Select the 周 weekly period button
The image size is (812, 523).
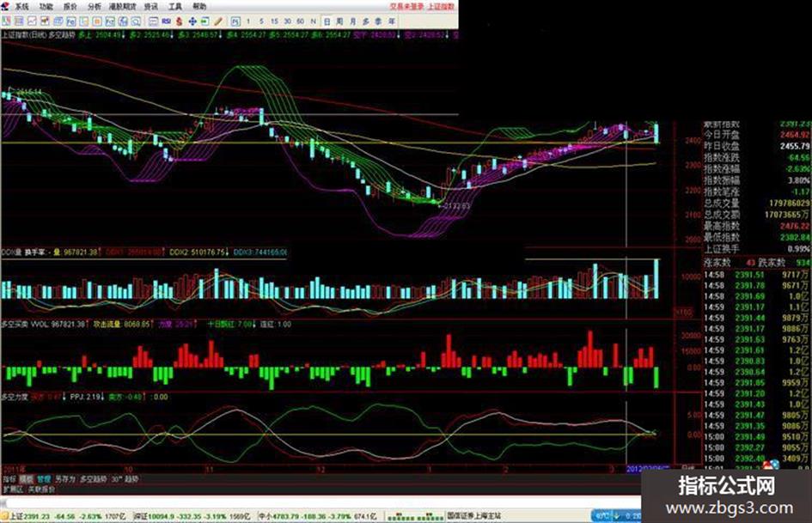(339, 21)
